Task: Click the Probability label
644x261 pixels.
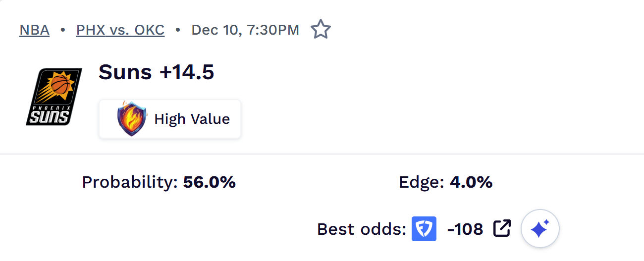Action: (x=130, y=183)
